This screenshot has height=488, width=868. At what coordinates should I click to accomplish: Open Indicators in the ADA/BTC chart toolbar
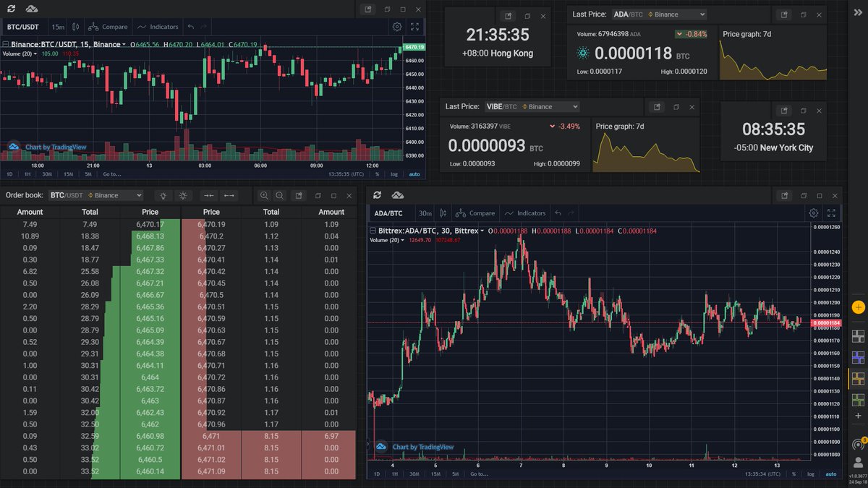click(x=525, y=213)
